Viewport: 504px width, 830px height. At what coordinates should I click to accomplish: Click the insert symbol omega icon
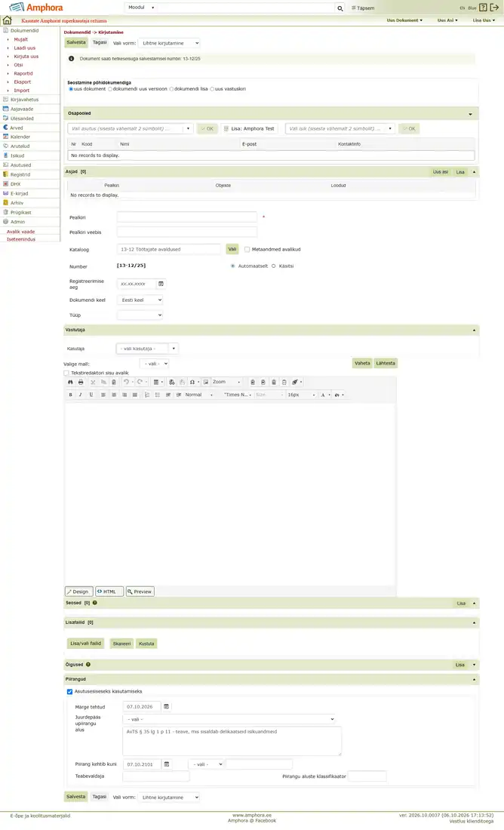coord(192,383)
